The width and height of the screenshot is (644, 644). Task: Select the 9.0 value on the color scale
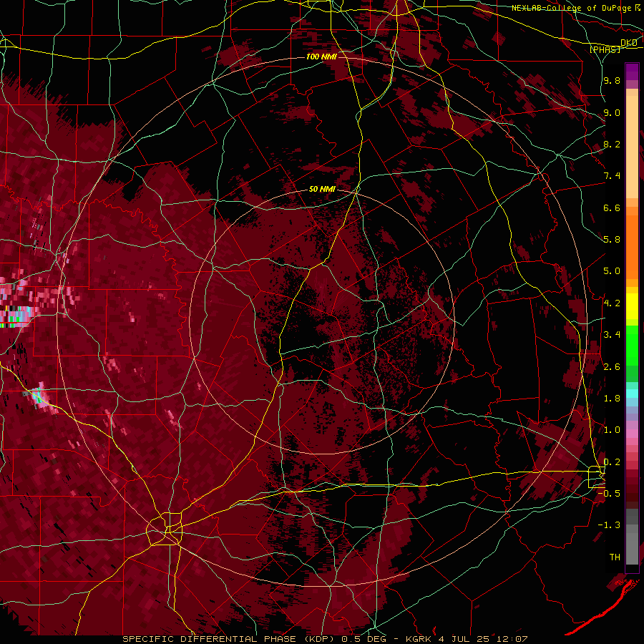coord(612,112)
